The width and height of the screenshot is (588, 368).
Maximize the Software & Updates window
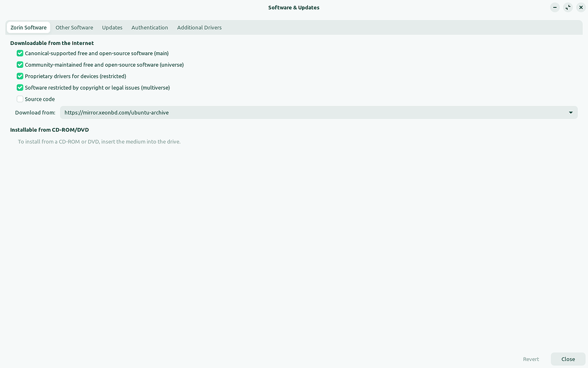pos(568,7)
